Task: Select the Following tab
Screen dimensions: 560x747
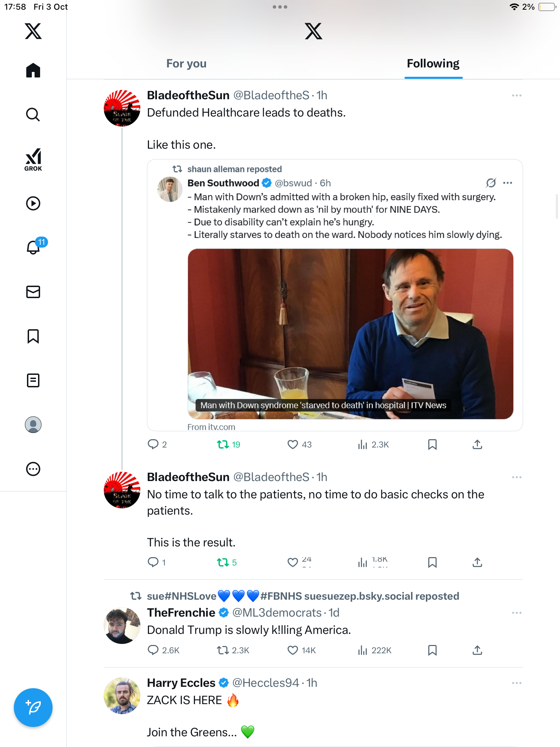Action: [433, 64]
